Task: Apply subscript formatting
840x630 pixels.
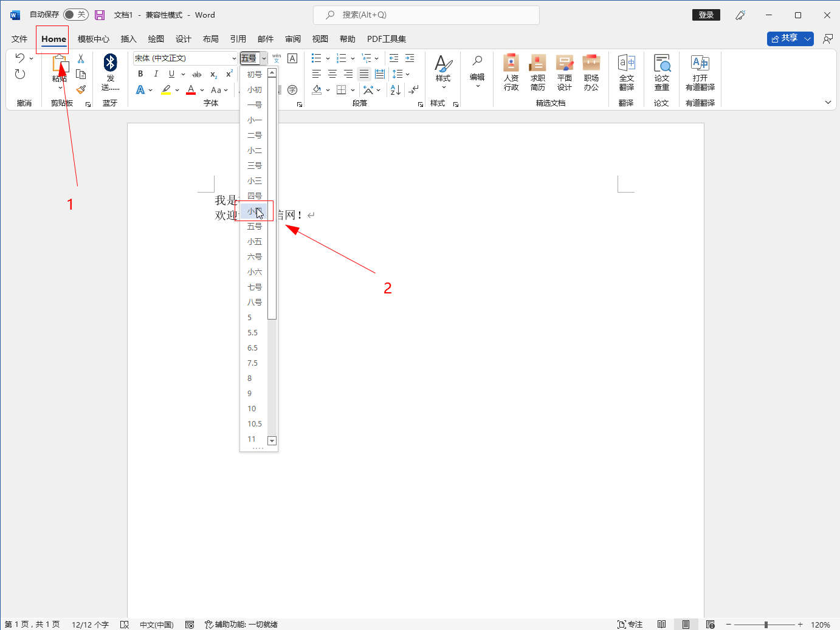Action: click(x=213, y=74)
